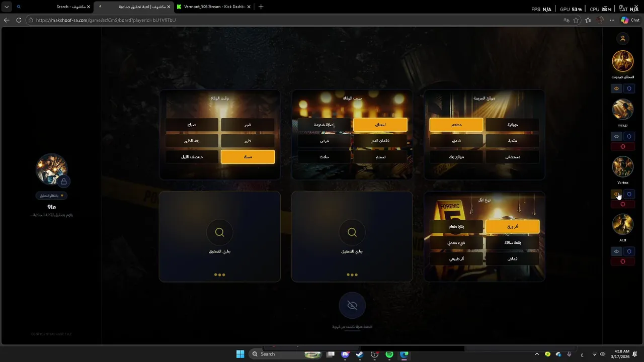Select صباح in time of death card
Screen dimensions: 644x362
(192, 125)
